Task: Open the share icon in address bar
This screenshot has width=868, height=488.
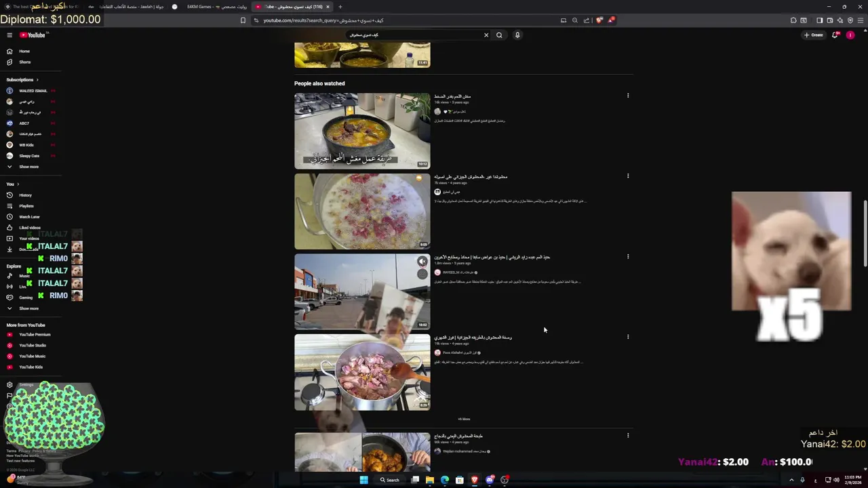Action: pos(587,20)
